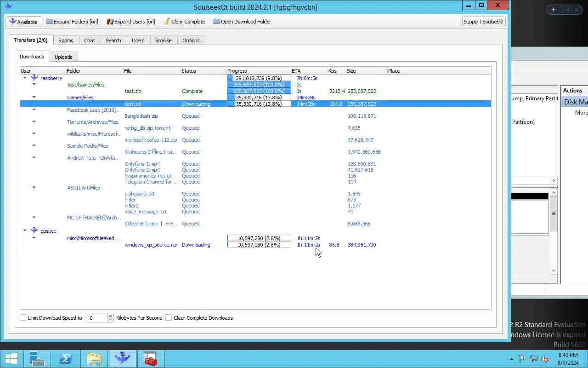Click Soulseek taskbar icon

pyautogui.click(x=122, y=359)
